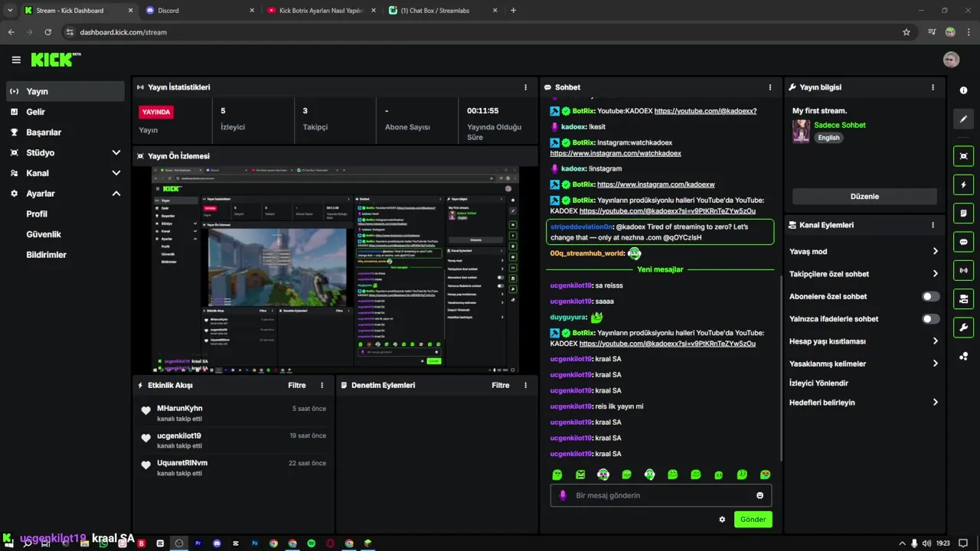The height and width of the screenshot is (551, 980).
Task: Reload the dashboard page
Action: pos(47,32)
